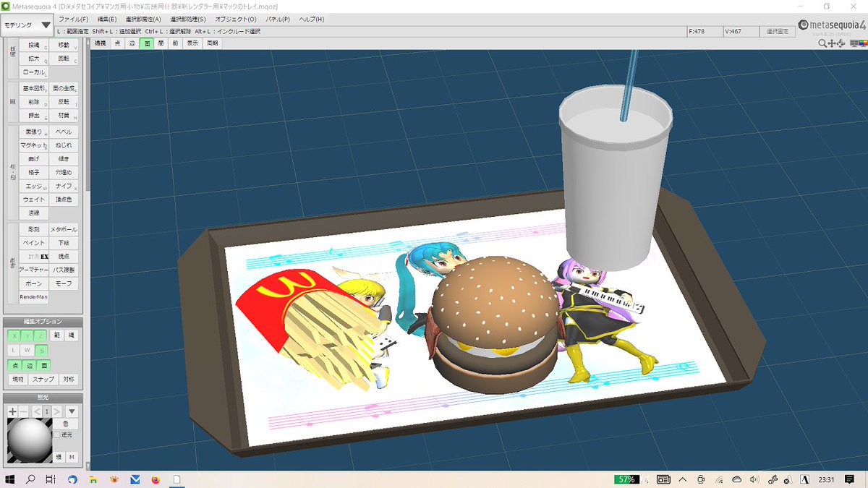Screen dimensions: 868x488
Task: Select S screen coordinate mode
Action: click(43, 350)
